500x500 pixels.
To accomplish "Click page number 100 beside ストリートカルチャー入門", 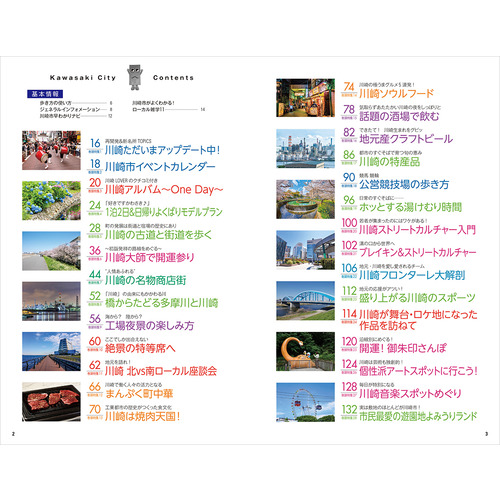I will click(x=349, y=223).
